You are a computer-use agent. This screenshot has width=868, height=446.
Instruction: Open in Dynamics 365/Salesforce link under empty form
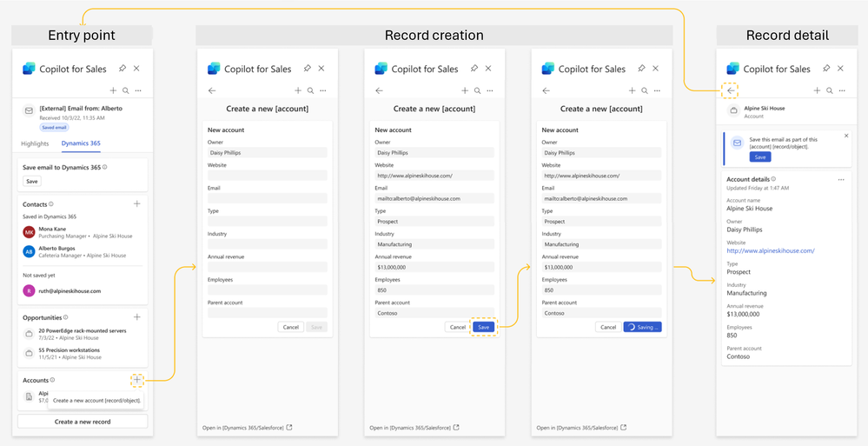click(x=248, y=428)
